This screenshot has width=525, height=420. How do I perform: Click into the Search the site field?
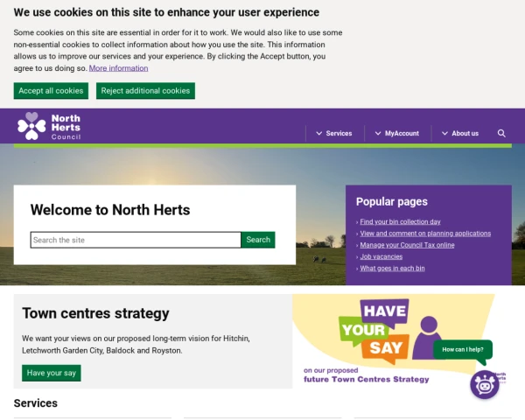click(136, 240)
